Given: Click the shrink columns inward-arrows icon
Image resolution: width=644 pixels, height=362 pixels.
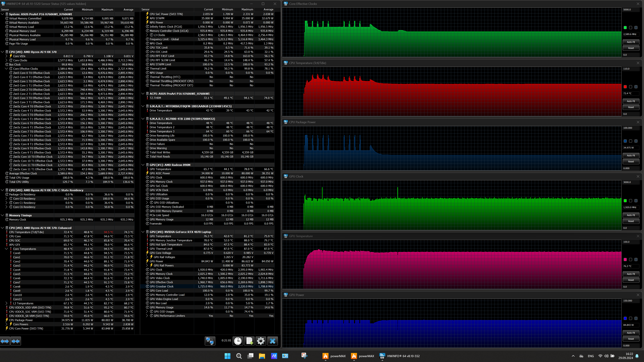Looking at the screenshot, I should 16,341.
